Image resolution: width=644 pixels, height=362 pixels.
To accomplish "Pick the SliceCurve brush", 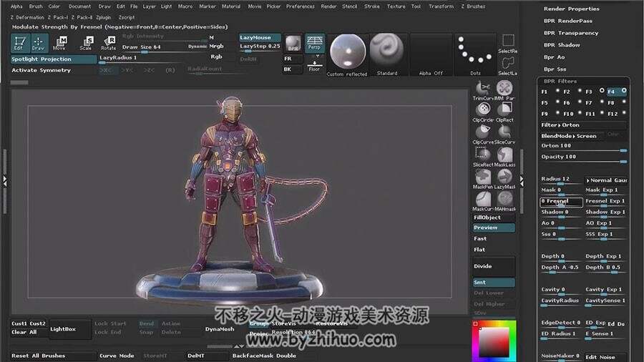I will pyautogui.click(x=504, y=134).
